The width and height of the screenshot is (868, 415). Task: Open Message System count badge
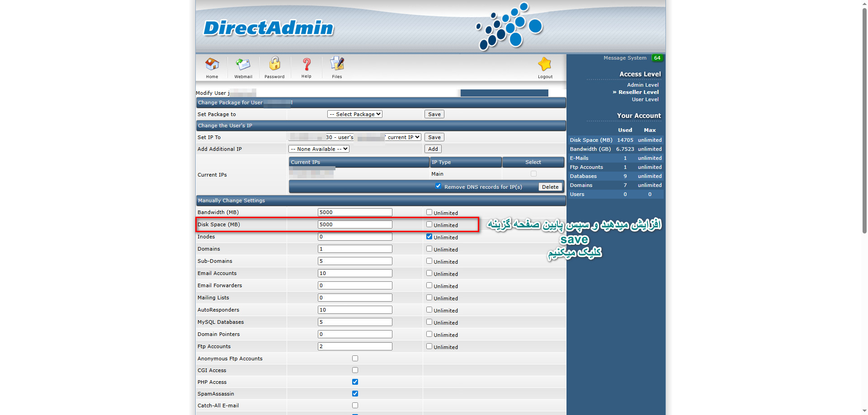pyautogui.click(x=657, y=58)
